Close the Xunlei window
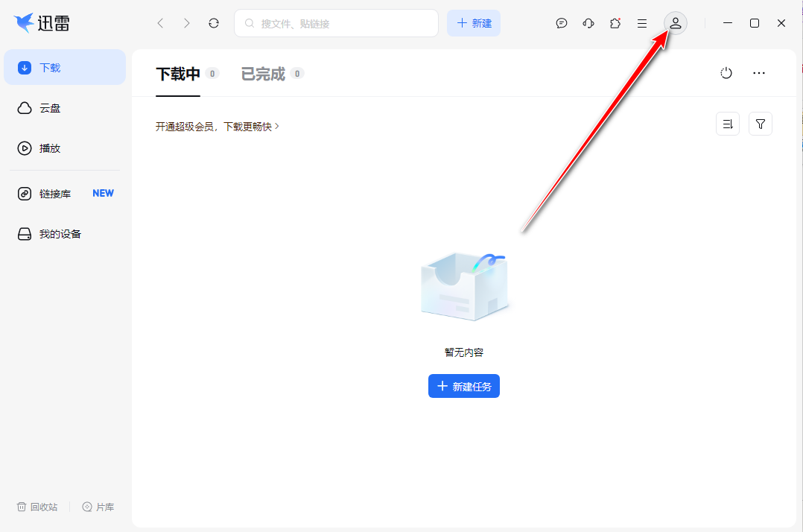This screenshot has width=803, height=532. (781, 23)
